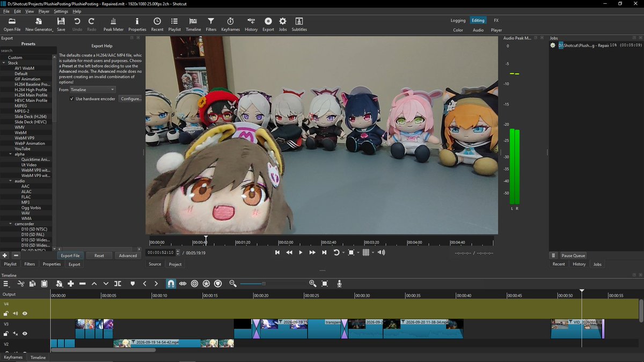Open Keyframes from the main toolbar

point(230,24)
